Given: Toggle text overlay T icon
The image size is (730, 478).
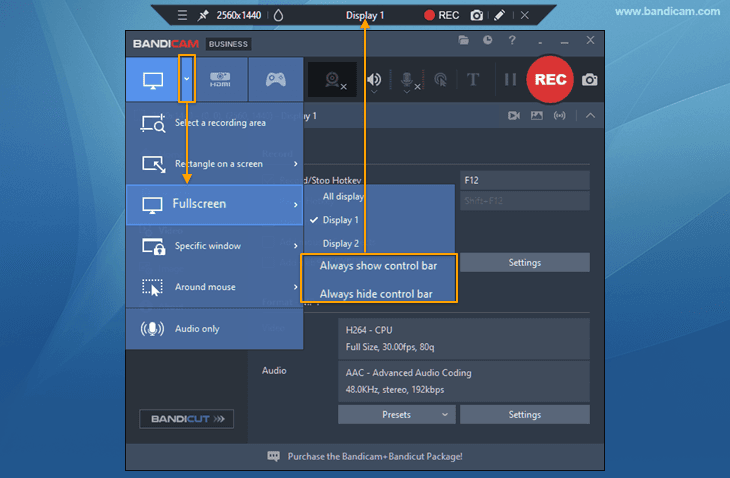Looking at the screenshot, I should tap(473, 80).
